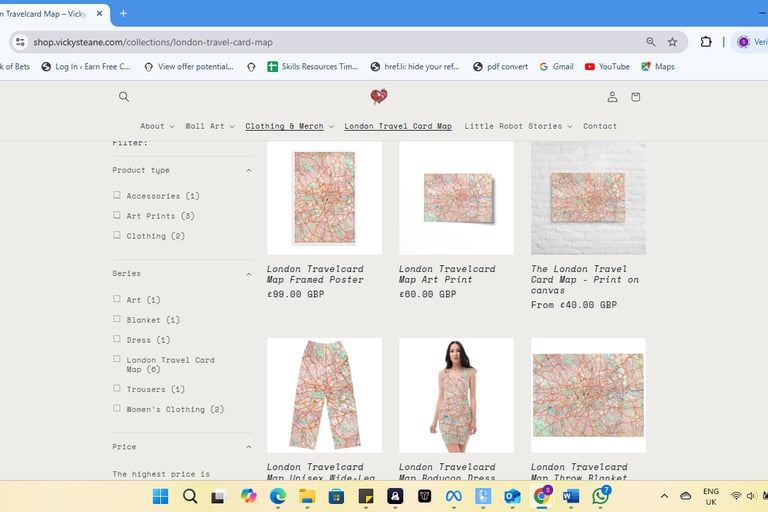Image resolution: width=768 pixels, height=512 pixels.
Task: Check the Dress (1) series filter
Action: [117, 339]
